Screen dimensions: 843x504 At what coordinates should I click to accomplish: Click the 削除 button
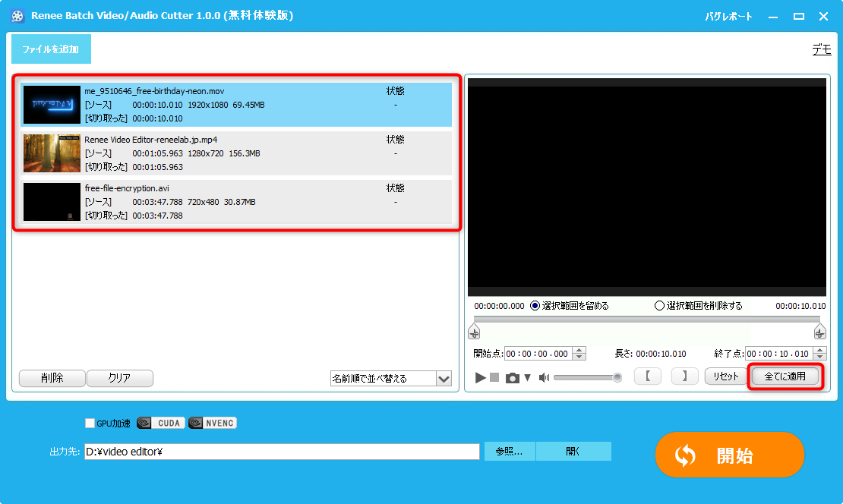52,378
